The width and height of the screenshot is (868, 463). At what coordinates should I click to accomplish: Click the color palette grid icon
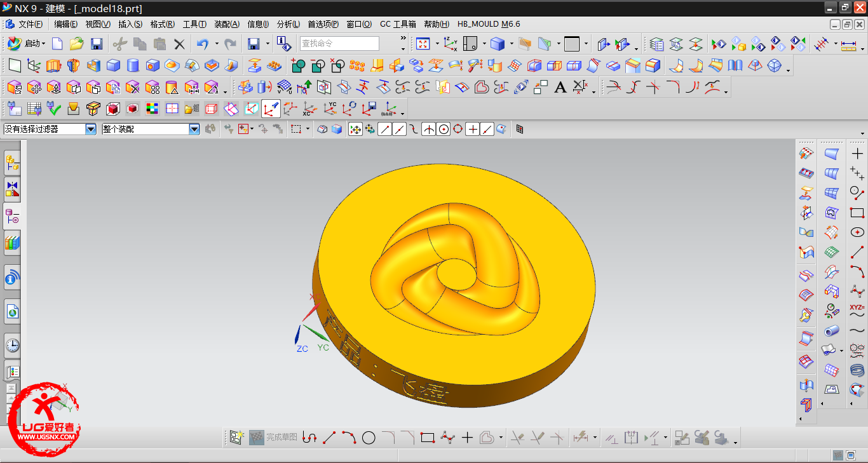152,109
